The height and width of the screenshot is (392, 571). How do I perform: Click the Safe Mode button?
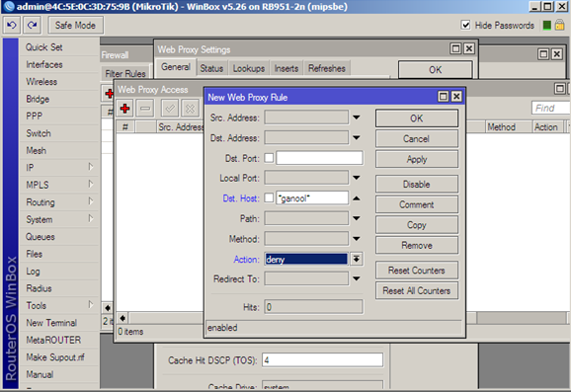[x=75, y=25]
